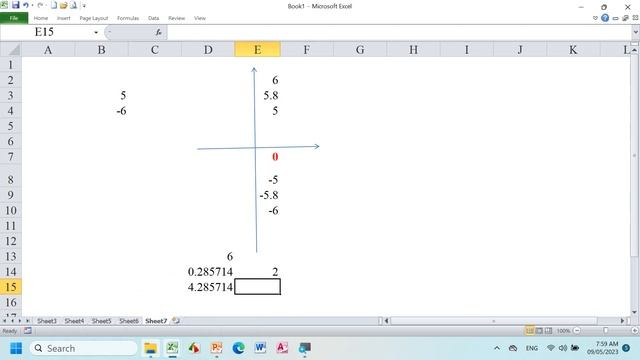Click the Insert Function fx button
Screen dimensions: 640x360
coord(158,32)
